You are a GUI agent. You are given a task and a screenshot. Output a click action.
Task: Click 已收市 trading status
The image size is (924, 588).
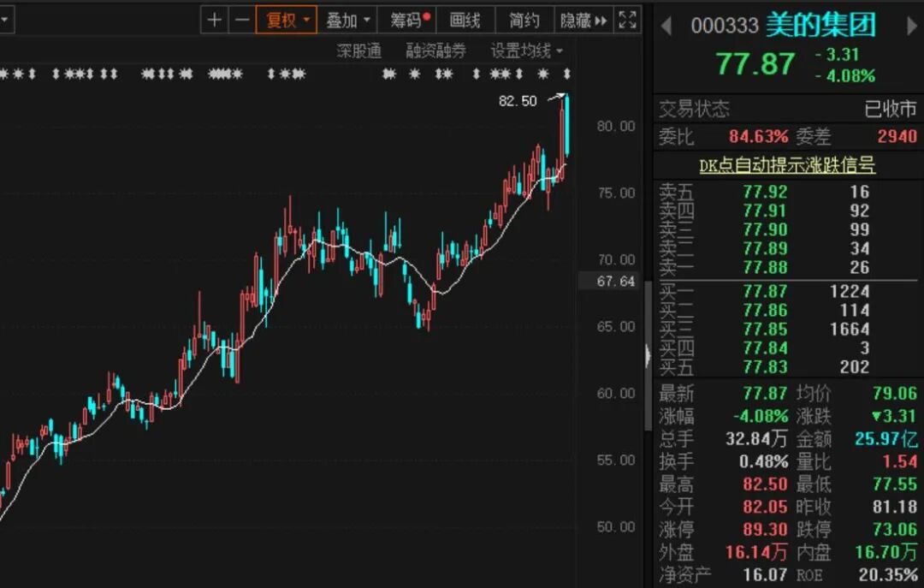891,109
